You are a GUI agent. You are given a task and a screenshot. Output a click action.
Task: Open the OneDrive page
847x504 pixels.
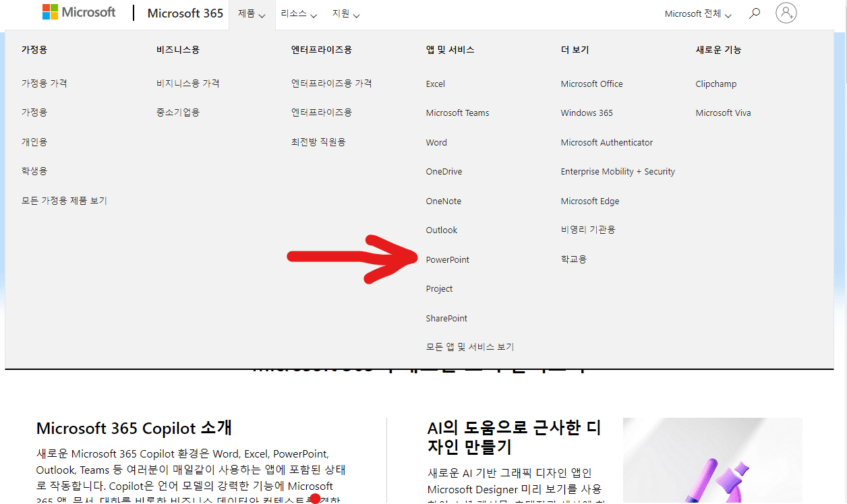coord(444,171)
